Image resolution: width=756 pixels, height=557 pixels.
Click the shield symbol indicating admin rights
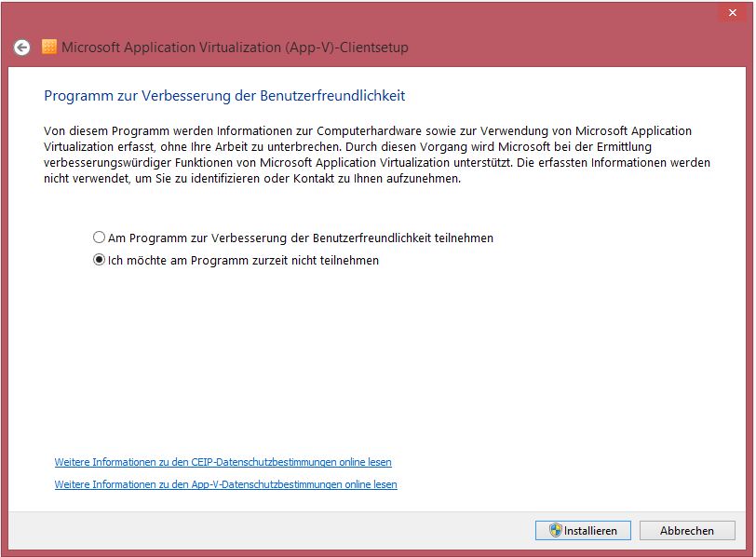coord(555,530)
